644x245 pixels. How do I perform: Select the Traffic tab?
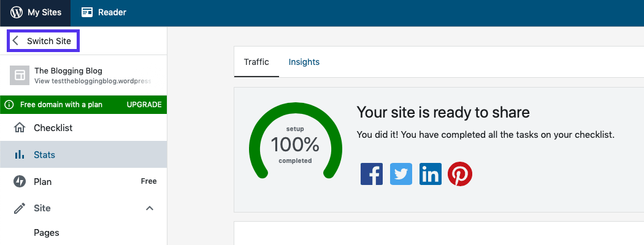256,62
